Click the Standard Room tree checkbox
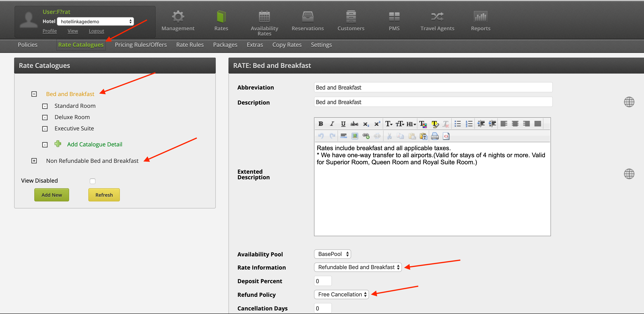The width and height of the screenshot is (644, 314). (x=45, y=106)
